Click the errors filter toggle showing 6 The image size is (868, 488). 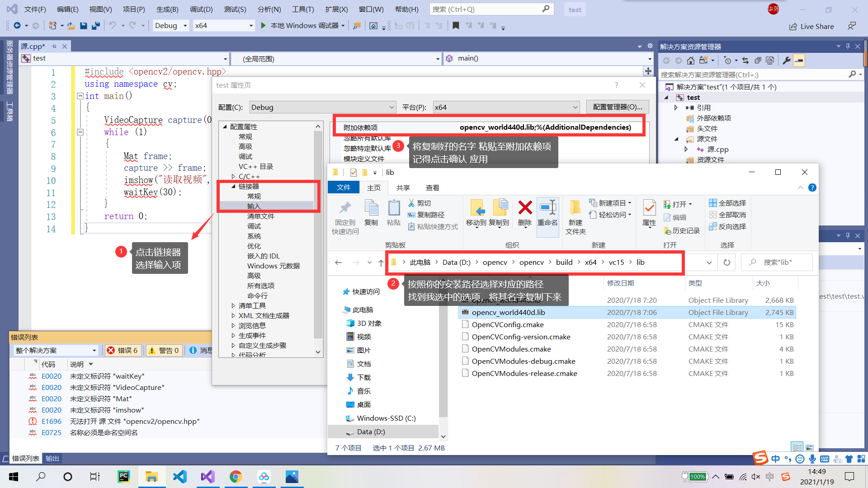(x=122, y=350)
